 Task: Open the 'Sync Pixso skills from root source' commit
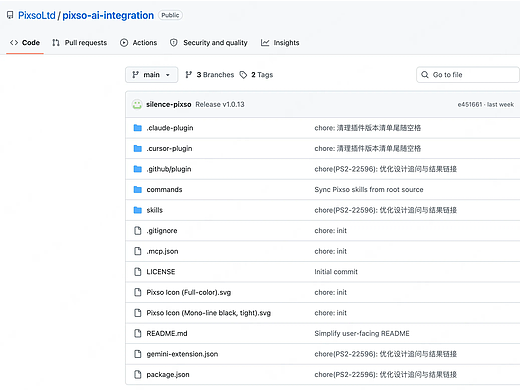[x=369, y=190]
